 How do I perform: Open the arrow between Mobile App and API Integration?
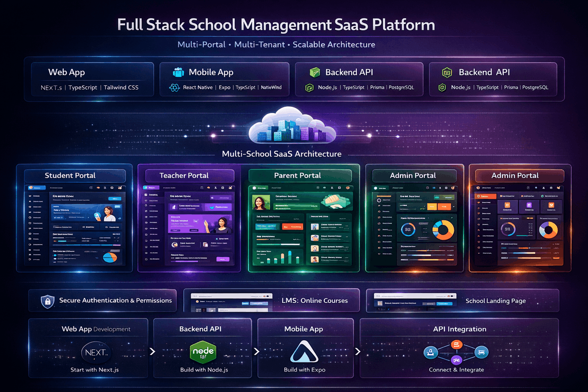point(357,351)
